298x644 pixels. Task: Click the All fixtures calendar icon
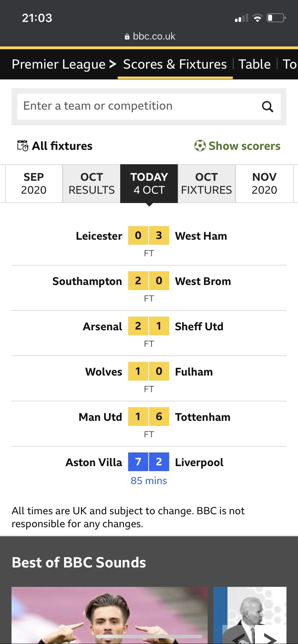23,146
